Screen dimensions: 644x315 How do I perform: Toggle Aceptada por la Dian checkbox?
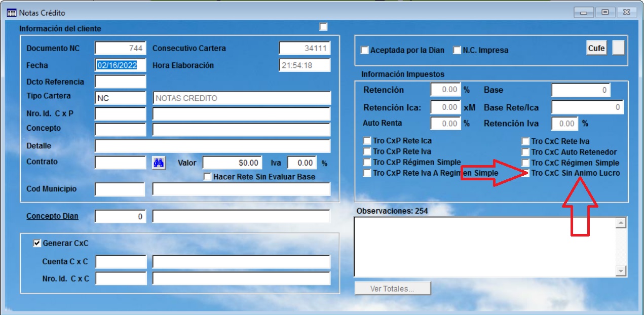(364, 50)
